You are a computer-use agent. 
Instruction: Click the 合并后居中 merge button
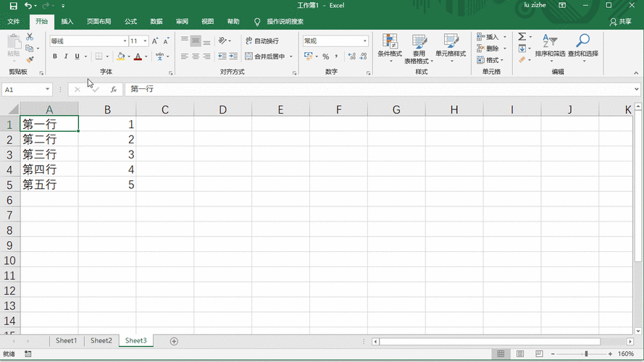pos(266,56)
